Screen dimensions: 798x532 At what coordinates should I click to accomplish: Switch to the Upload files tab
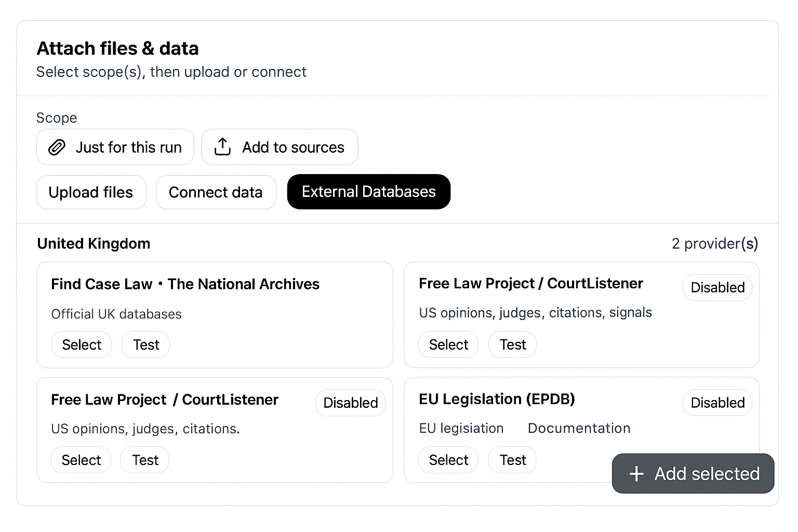pos(91,192)
